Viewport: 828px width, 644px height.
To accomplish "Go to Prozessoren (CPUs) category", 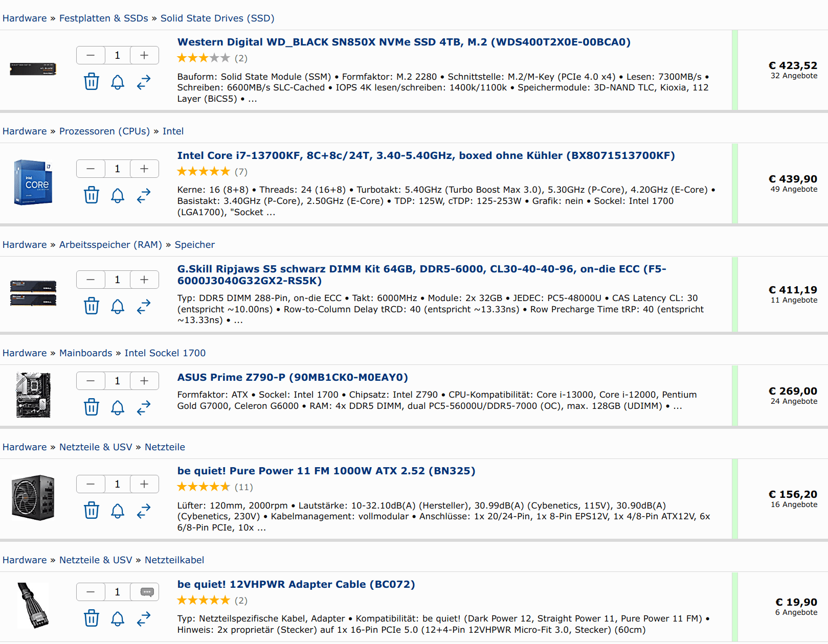I will click(105, 131).
